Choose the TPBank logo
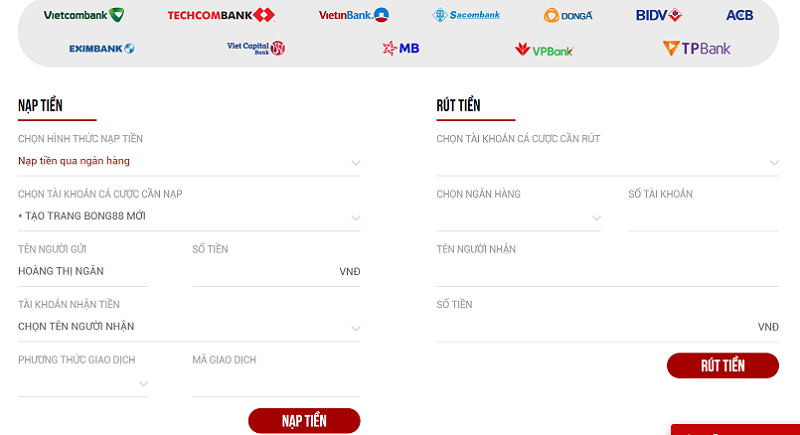800x435 pixels. (x=696, y=48)
